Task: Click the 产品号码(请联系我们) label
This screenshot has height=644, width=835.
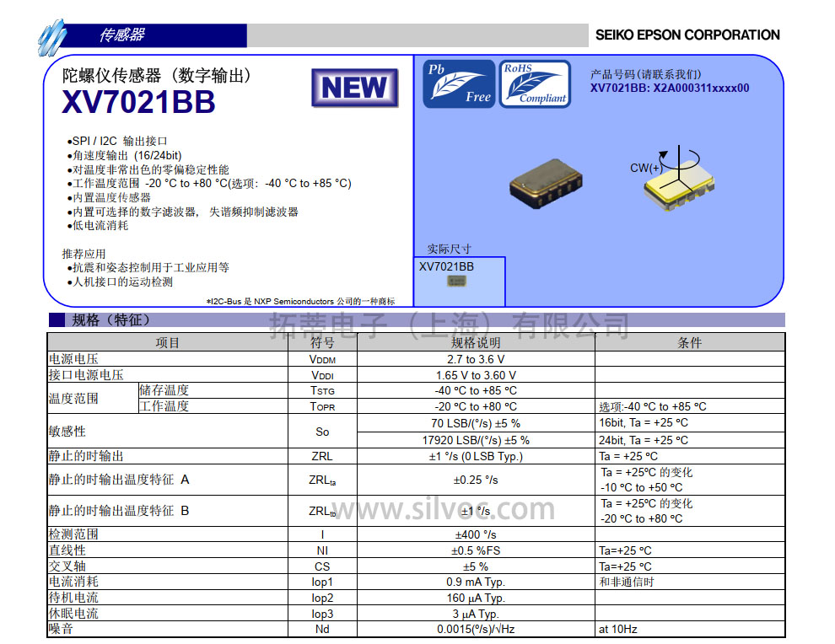Action: coord(645,74)
